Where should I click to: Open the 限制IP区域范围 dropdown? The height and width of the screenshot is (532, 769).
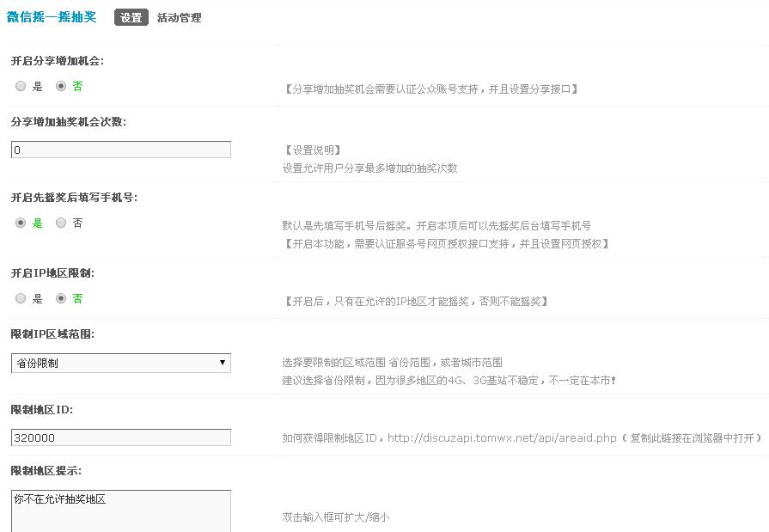(120, 363)
